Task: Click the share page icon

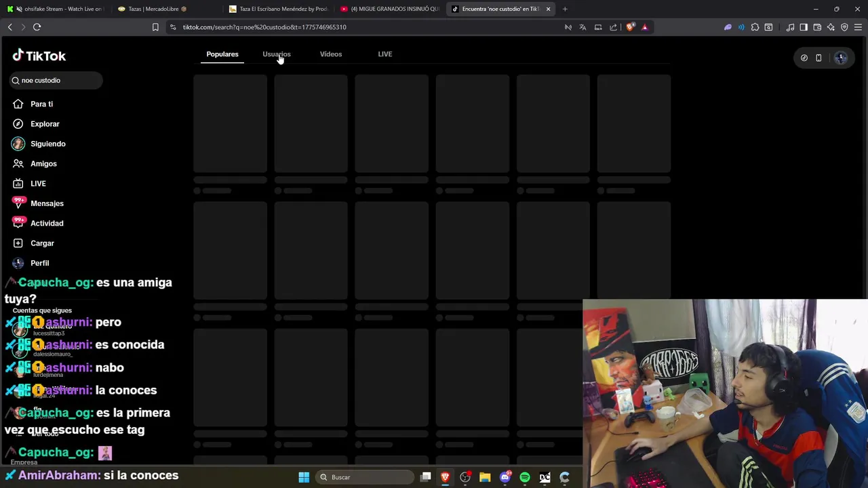Action: [614, 27]
